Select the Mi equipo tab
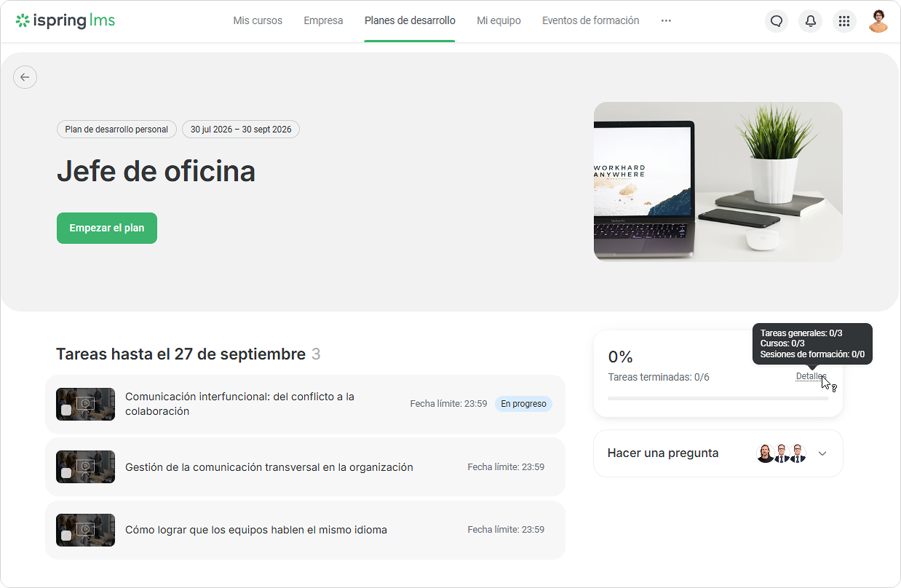This screenshot has height=588, width=901. coord(499,20)
